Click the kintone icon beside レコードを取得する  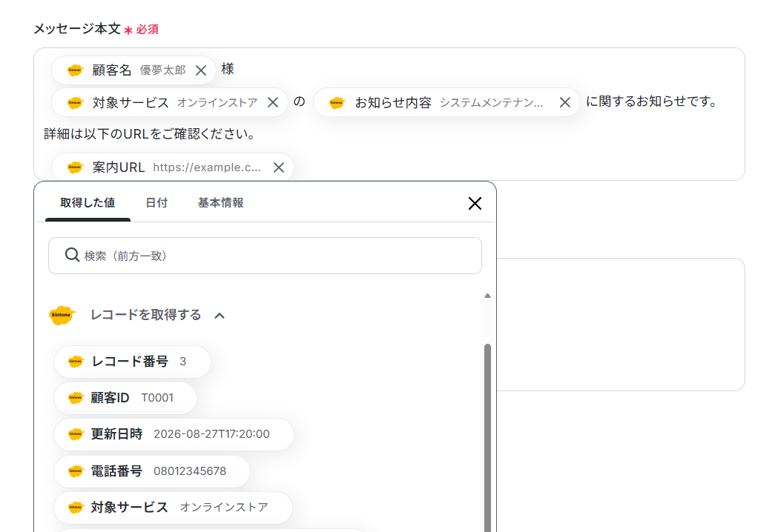pos(62,315)
